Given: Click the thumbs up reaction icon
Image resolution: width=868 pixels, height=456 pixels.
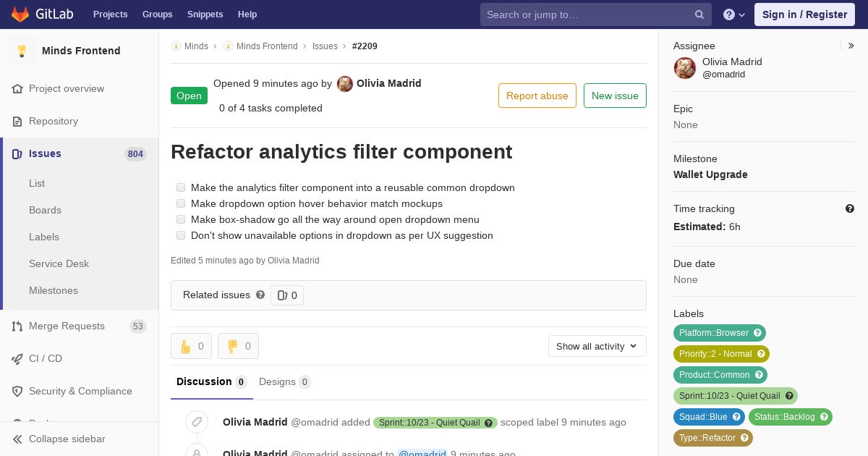Looking at the screenshot, I should [x=186, y=346].
